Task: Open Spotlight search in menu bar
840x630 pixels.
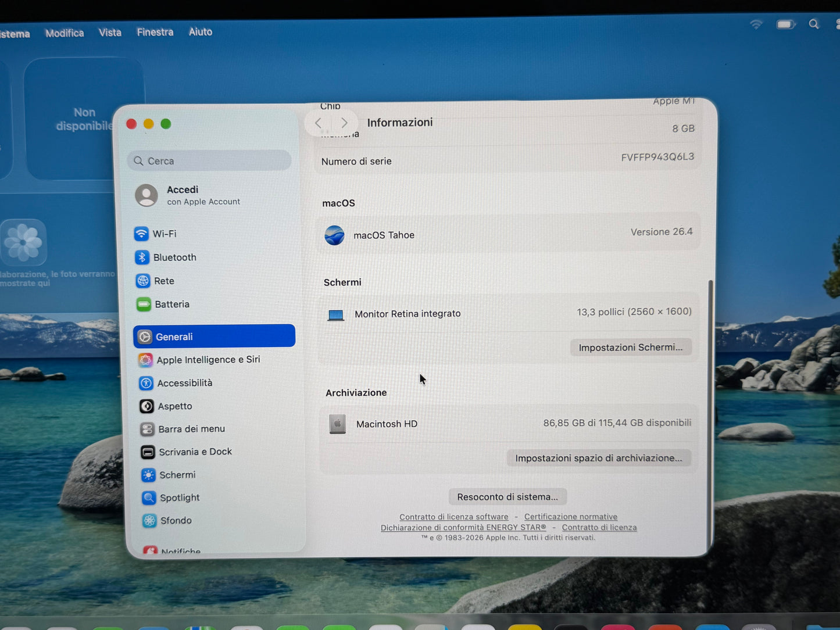Action: [814, 24]
